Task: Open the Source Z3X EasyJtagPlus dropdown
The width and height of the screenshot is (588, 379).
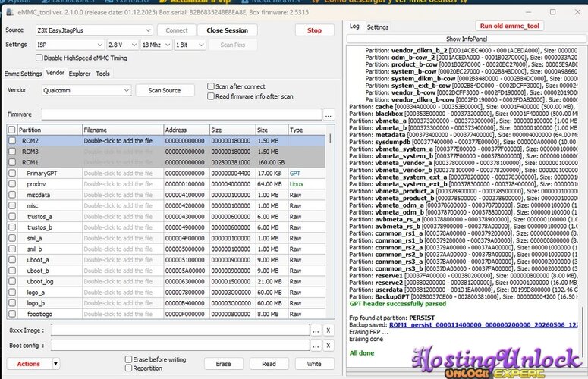Action: point(94,30)
